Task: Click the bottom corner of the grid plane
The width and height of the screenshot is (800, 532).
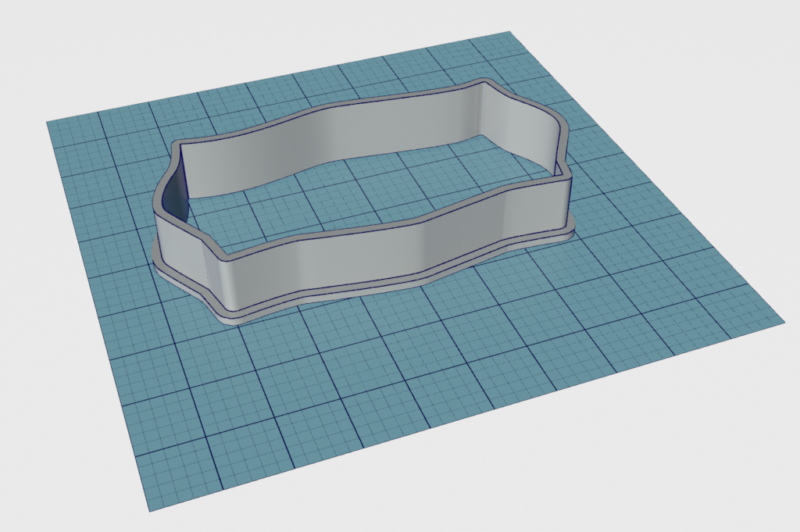Action: (x=148, y=510)
